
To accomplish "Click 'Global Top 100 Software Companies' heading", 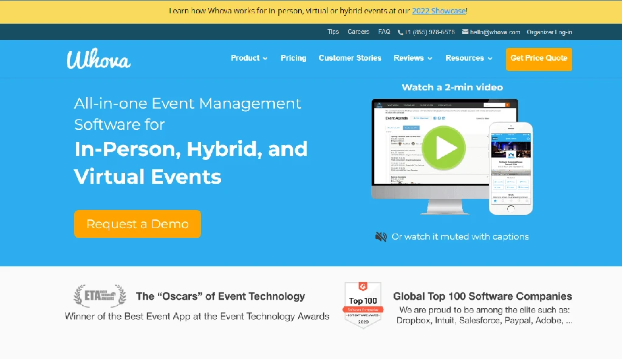I will 482,296.
